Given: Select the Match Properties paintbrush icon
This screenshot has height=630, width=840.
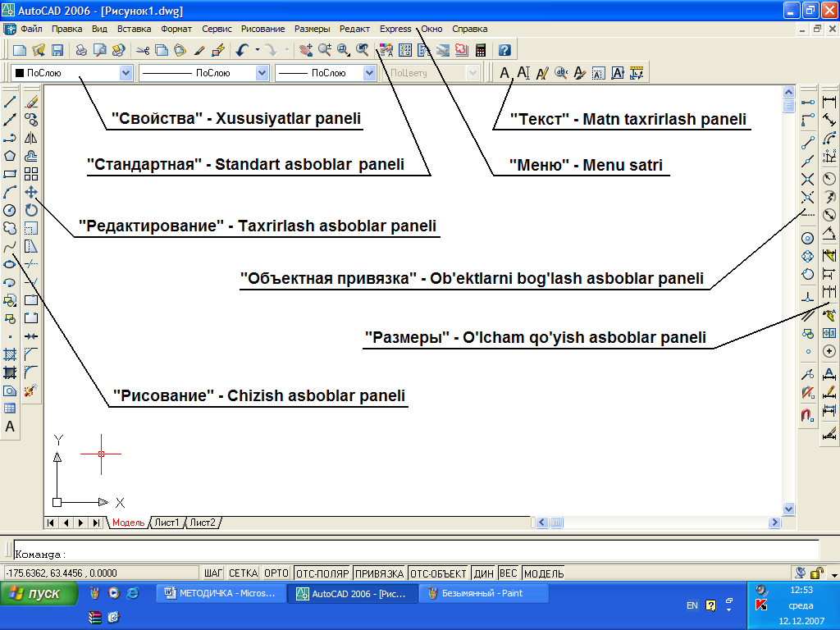Looking at the screenshot, I should [199, 50].
